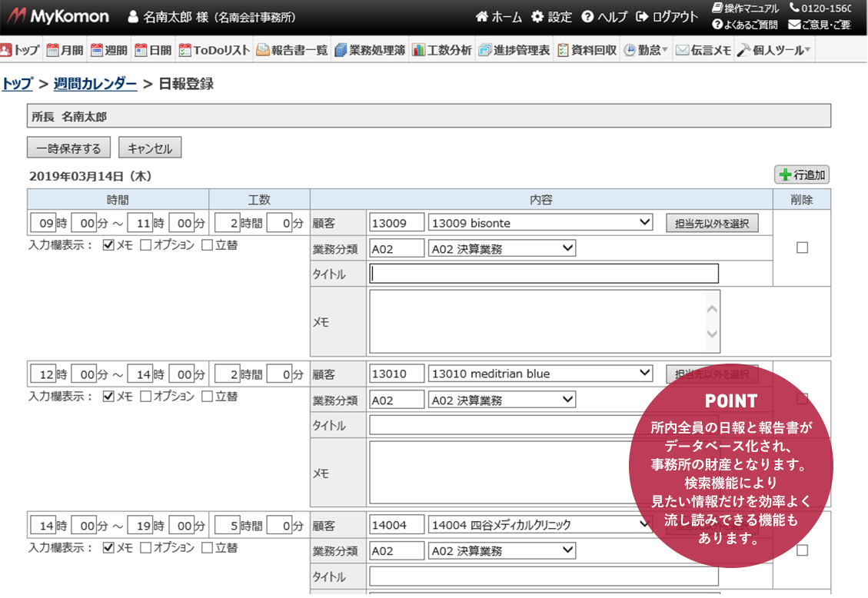Screen dimensions: 868x598
Task: Open A02 決算業務 dropdown for 14004 entry
Action: tap(502, 551)
